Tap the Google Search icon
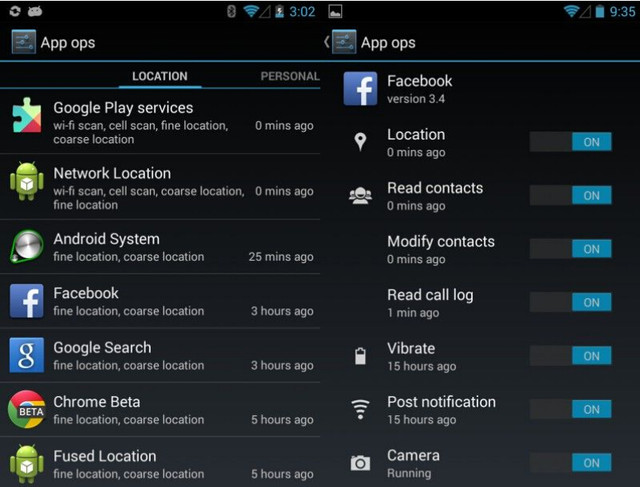This screenshot has height=487, width=640. [27, 355]
